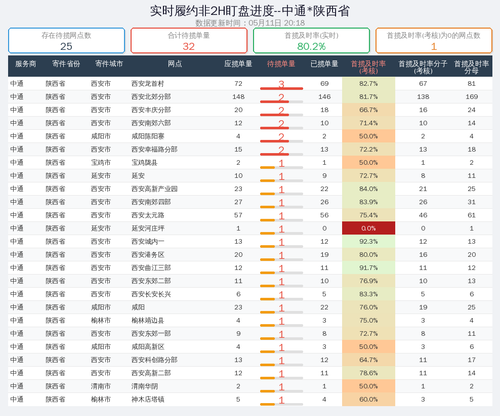Select the 西安东郊二部 network name
The width and height of the screenshot is (500, 416).
[151, 281]
